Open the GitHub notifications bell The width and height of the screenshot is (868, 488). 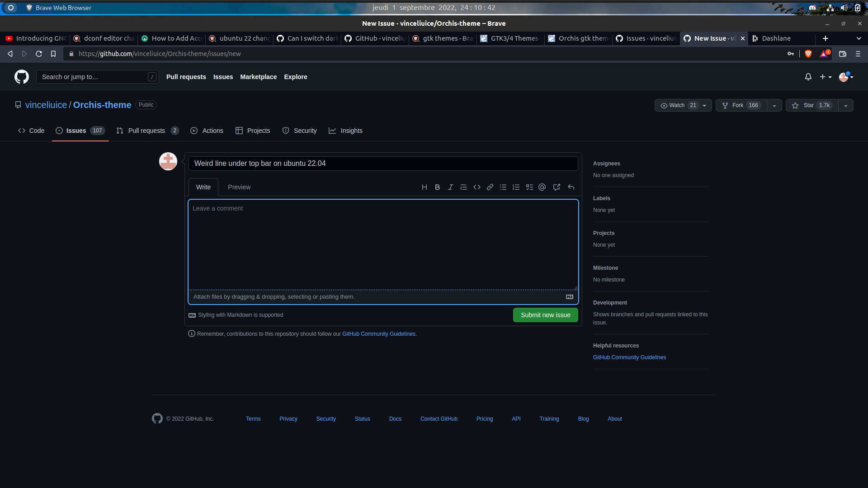pyautogui.click(x=808, y=77)
